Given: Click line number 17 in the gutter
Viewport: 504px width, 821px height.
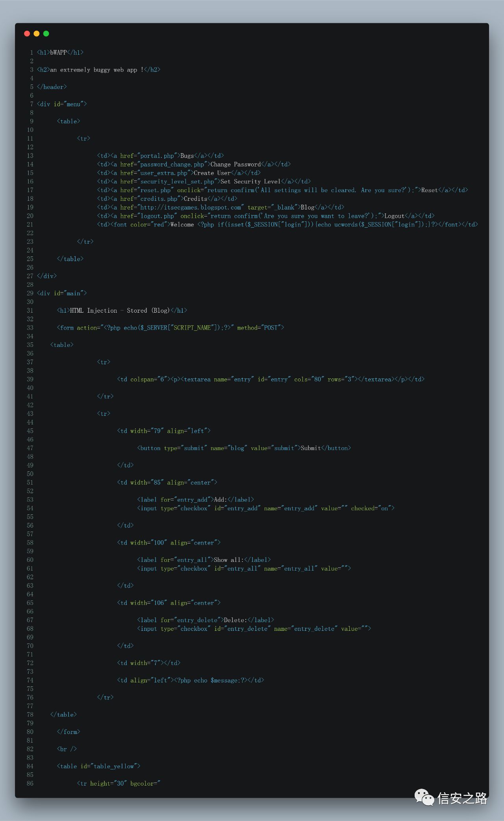Looking at the screenshot, I should pyautogui.click(x=30, y=190).
